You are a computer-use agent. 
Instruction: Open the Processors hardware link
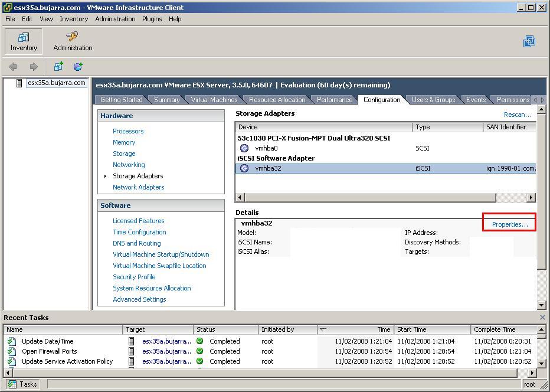click(128, 131)
